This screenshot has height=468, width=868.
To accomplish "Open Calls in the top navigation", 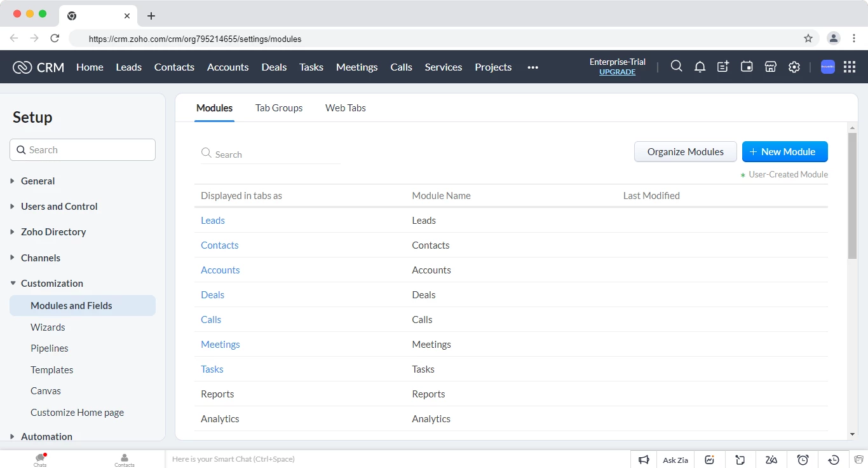I will pyautogui.click(x=401, y=67).
